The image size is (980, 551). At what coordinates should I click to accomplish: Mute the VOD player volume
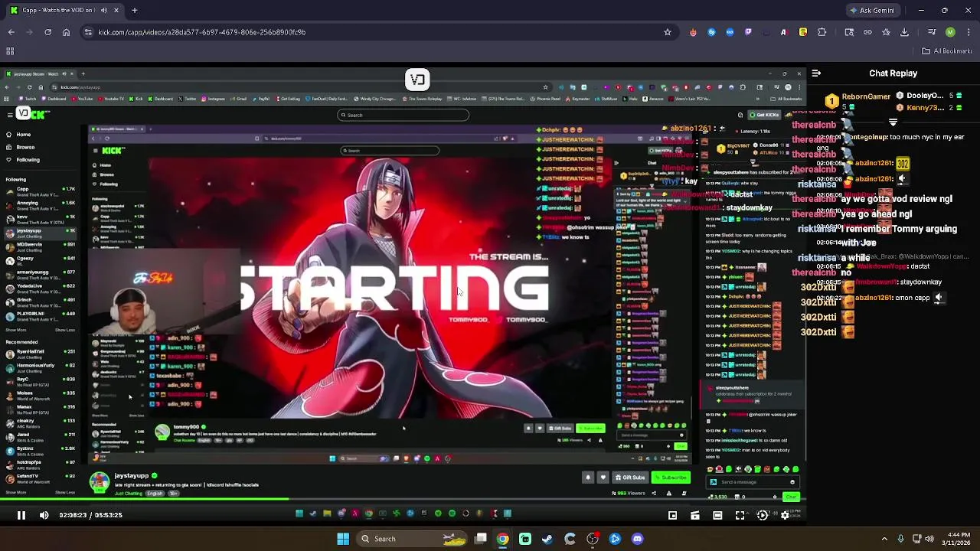44,515
